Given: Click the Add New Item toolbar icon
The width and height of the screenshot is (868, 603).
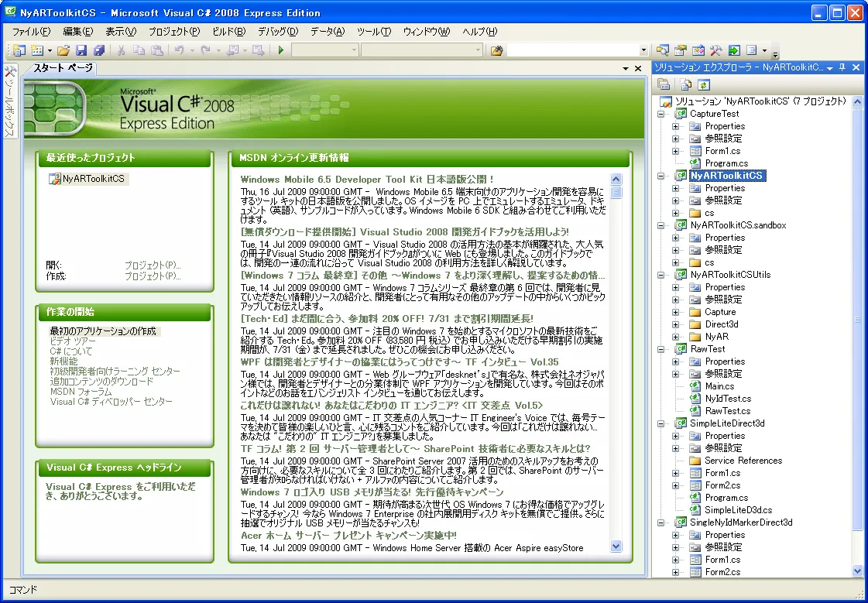Looking at the screenshot, I should pyautogui.click(x=37, y=50).
